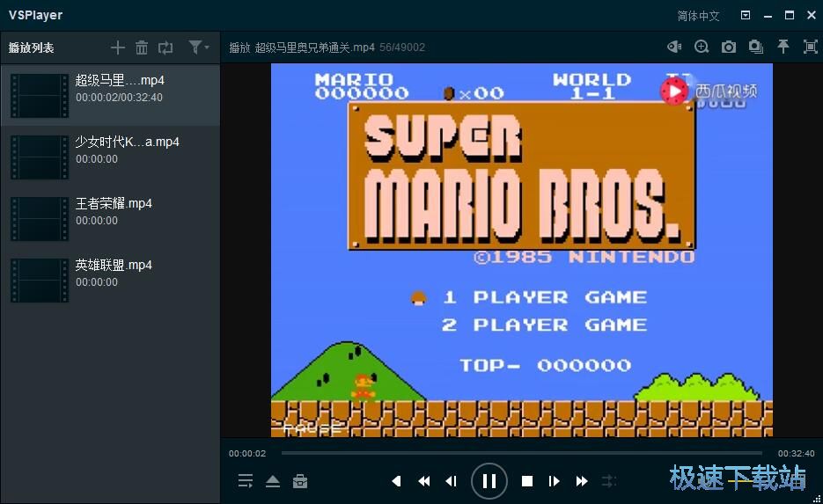Toggle playlist loop mode icon
The image size is (823, 504).
coord(165,47)
